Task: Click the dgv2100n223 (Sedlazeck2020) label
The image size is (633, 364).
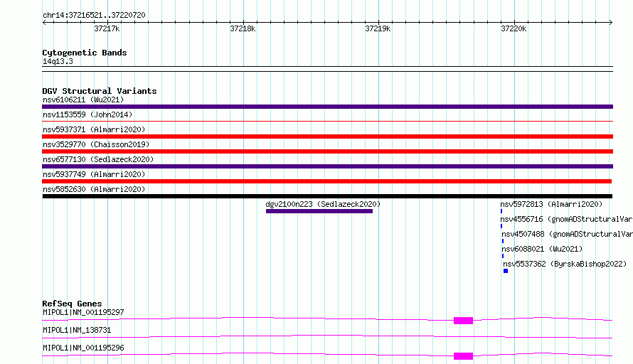Action: 323,204
